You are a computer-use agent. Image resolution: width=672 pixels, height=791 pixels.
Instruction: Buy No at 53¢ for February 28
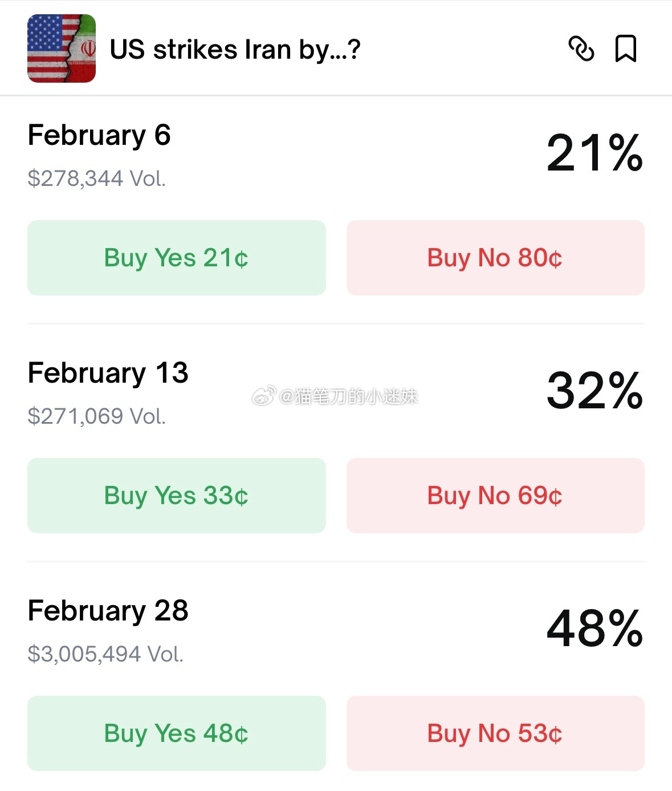pyautogui.click(x=495, y=733)
